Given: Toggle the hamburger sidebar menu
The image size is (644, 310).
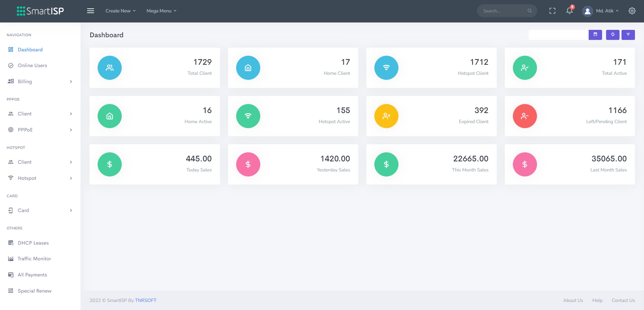Looking at the screenshot, I should pyautogui.click(x=91, y=11).
